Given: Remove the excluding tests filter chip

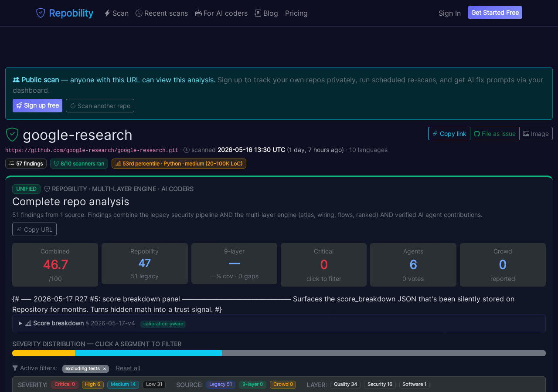Looking at the screenshot, I should [104, 369].
